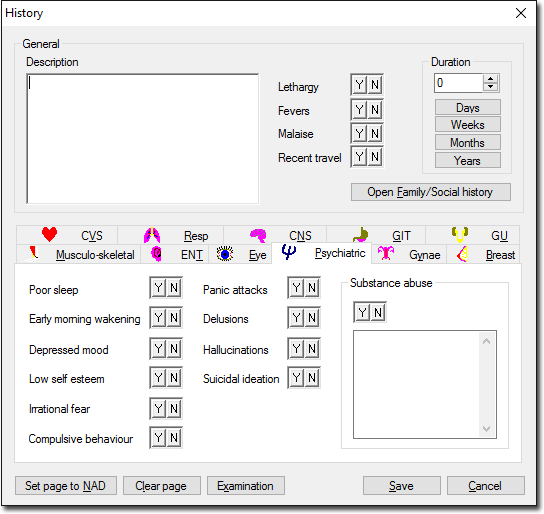The height and width of the screenshot is (514, 544).
Task: Click the red heart CVS icon
Action: tap(49, 234)
